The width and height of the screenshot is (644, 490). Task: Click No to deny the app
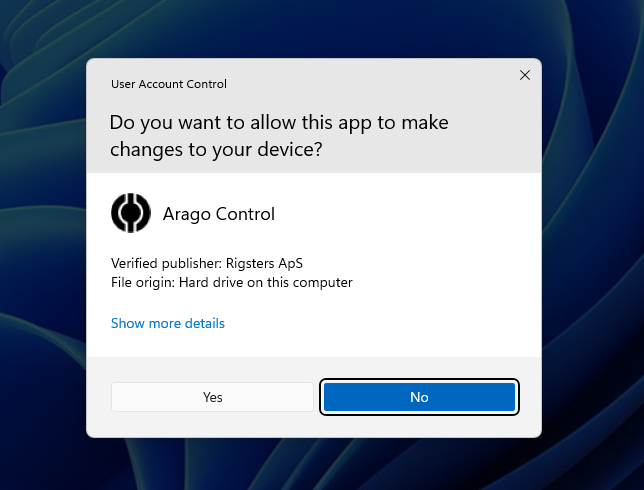[x=419, y=397]
